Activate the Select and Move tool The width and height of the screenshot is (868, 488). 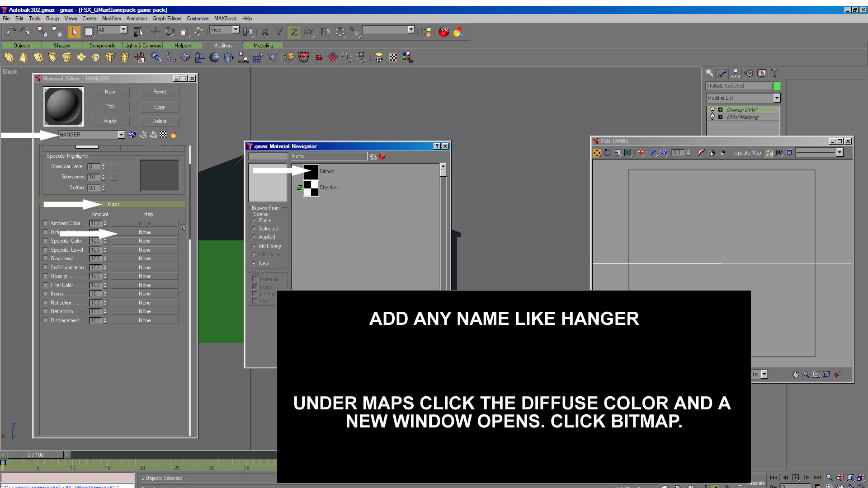tap(155, 31)
